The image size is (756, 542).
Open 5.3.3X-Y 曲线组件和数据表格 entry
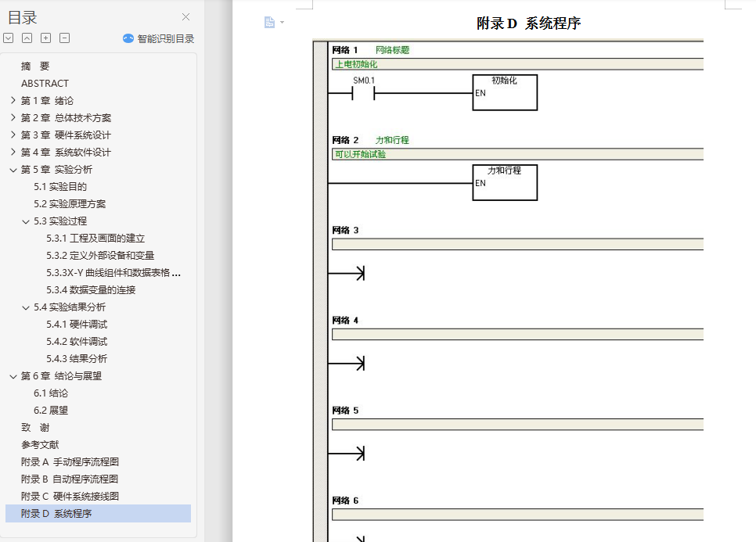(113, 273)
